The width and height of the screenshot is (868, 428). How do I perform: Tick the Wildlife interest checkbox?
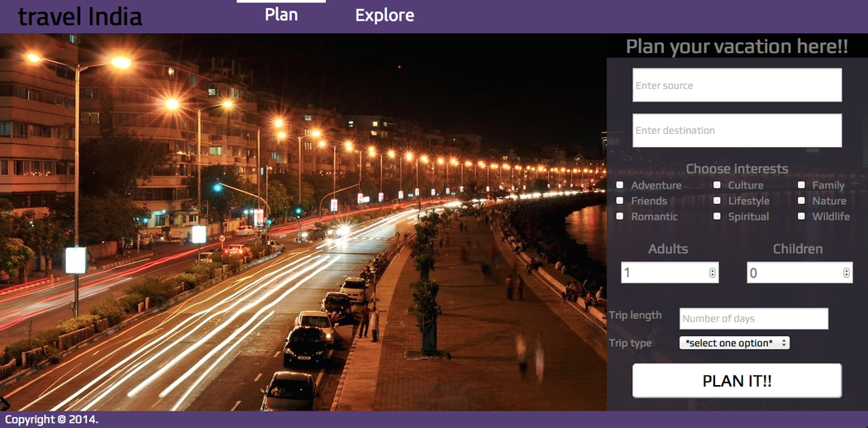coord(801,216)
